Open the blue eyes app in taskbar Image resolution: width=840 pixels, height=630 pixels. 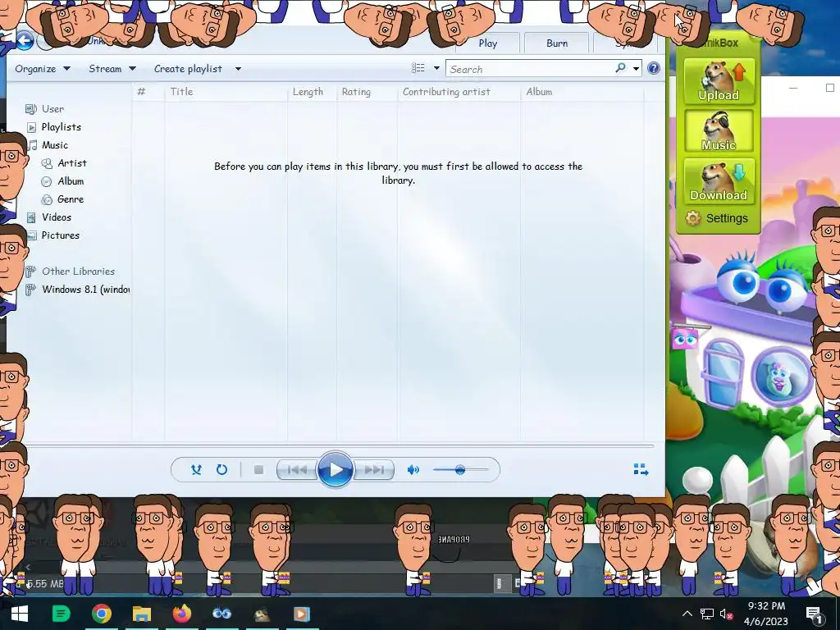pos(221,614)
